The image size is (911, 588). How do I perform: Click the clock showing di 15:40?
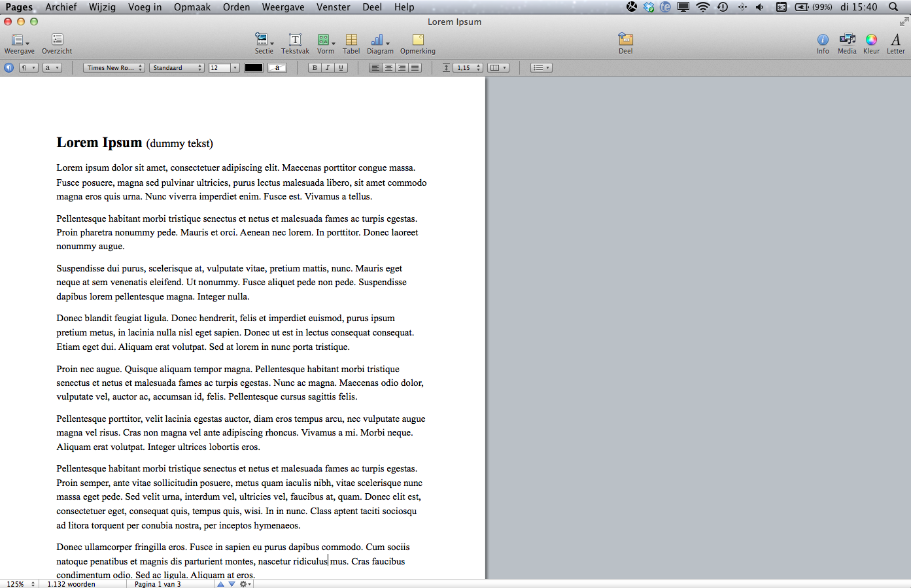click(x=859, y=7)
